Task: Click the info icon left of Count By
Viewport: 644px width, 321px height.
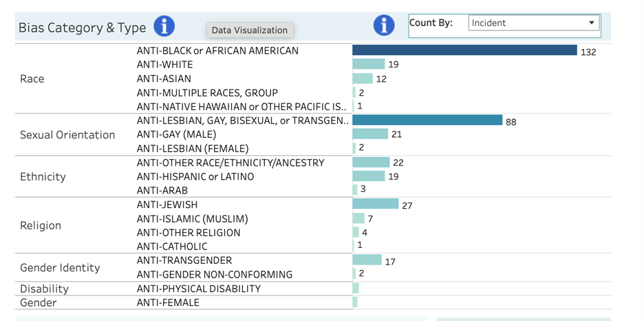Action: pyautogui.click(x=383, y=25)
